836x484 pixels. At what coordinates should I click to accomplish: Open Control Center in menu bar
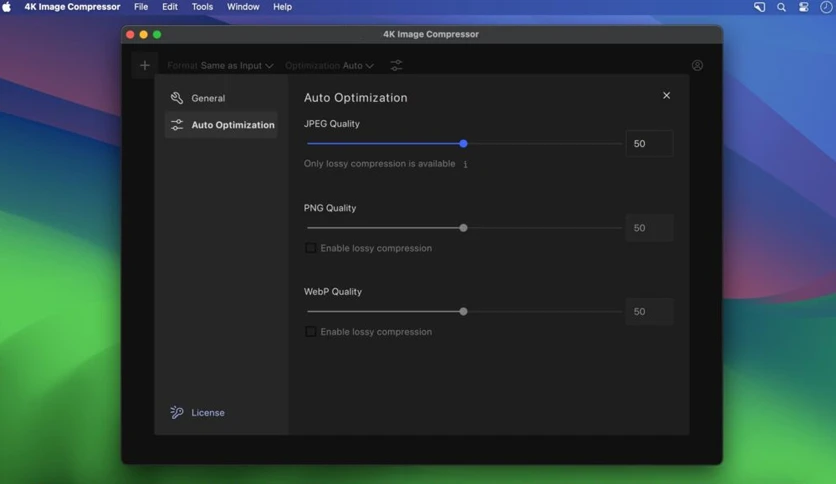point(803,7)
